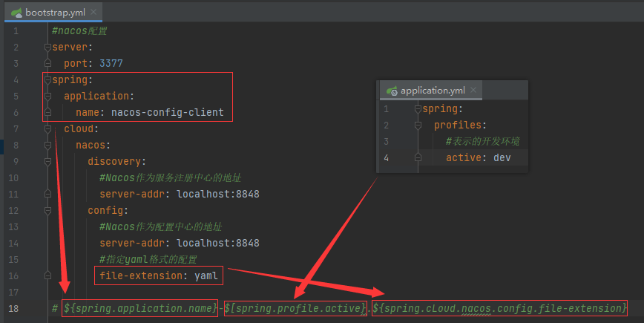This screenshot has height=323, width=644.
Task: Click the cloud key on line 7
Action: pyautogui.click(x=79, y=128)
